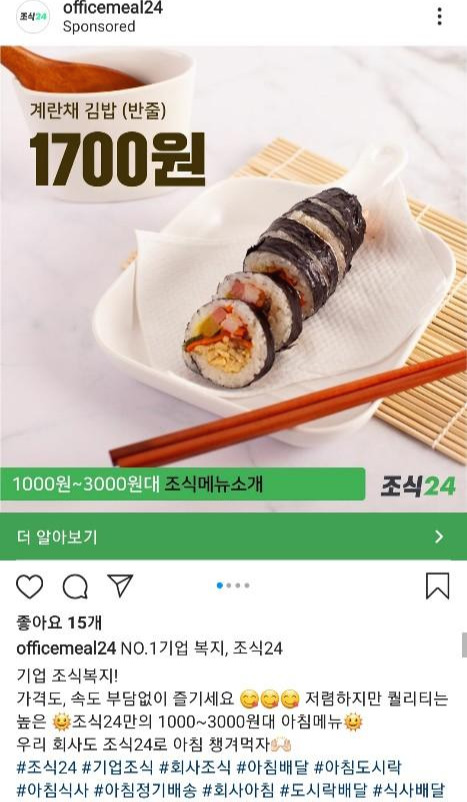Open officemeal24 username in caption

[66, 649]
